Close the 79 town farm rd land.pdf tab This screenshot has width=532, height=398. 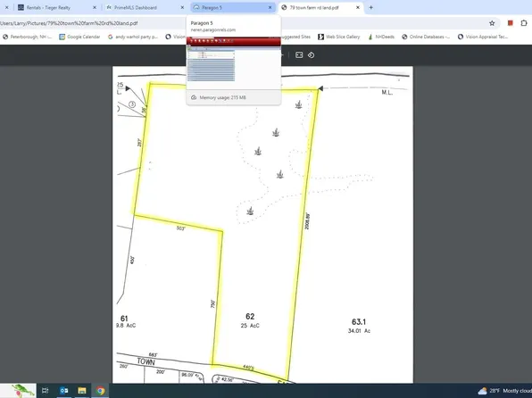358,7
